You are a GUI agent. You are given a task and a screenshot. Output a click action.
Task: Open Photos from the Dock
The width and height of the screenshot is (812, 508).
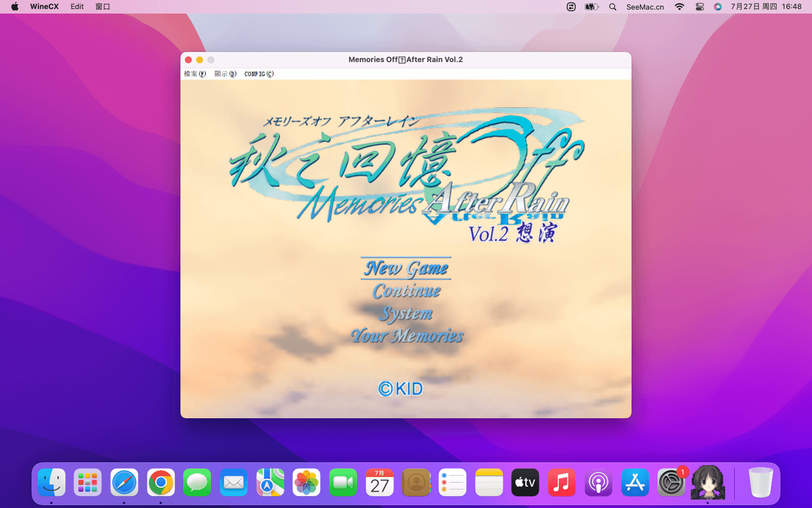coord(306,483)
